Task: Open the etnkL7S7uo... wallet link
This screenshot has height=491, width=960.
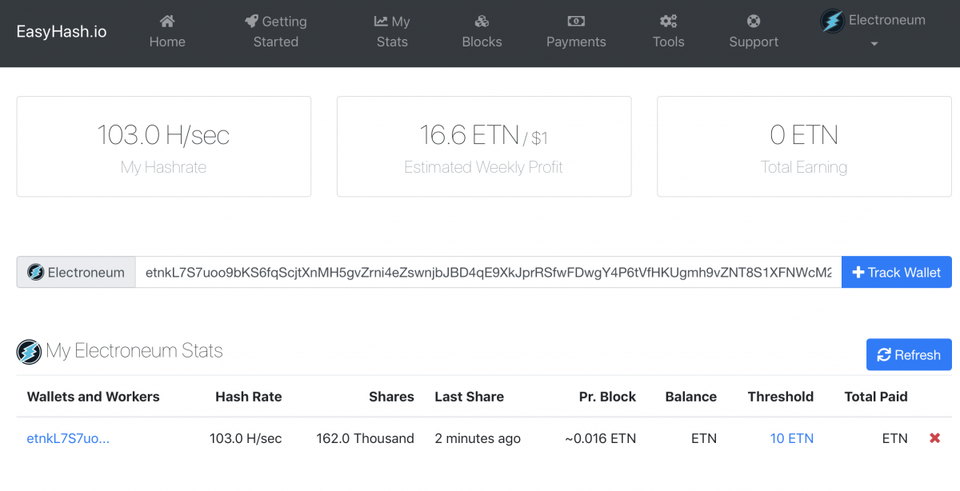Action: 68,438
